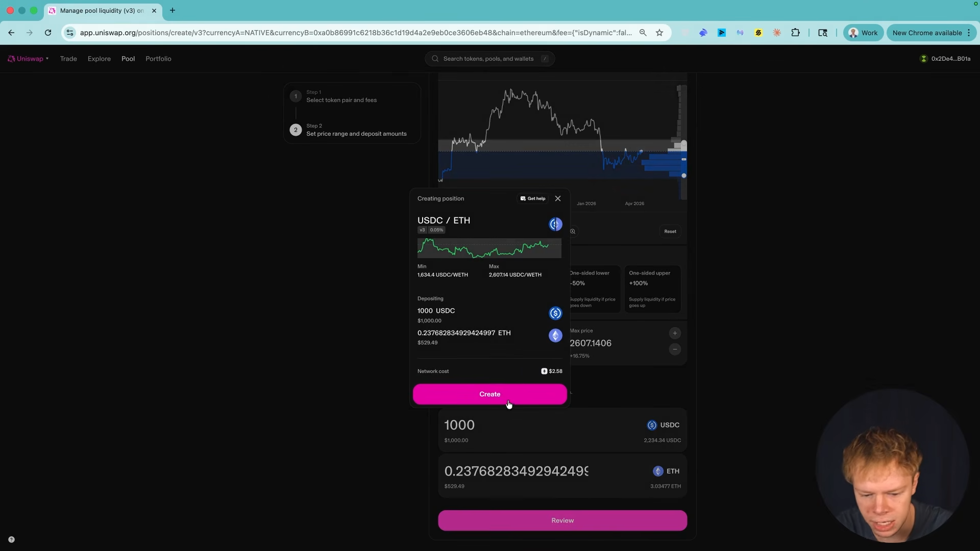Go to the Portfolio page

pyautogui.click(x=158, y=59)
